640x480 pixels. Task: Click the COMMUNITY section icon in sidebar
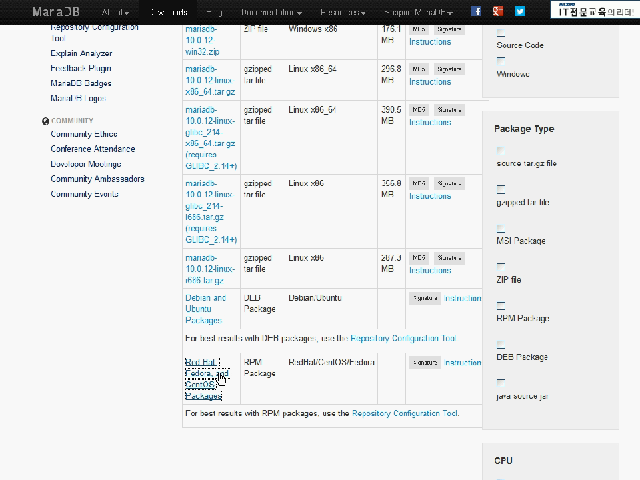[x=45, y=121]
